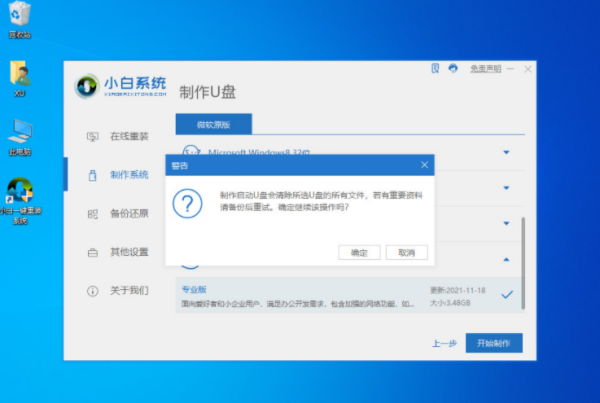Click the 其他设置 toolbox icon

[x=93, y=253]
